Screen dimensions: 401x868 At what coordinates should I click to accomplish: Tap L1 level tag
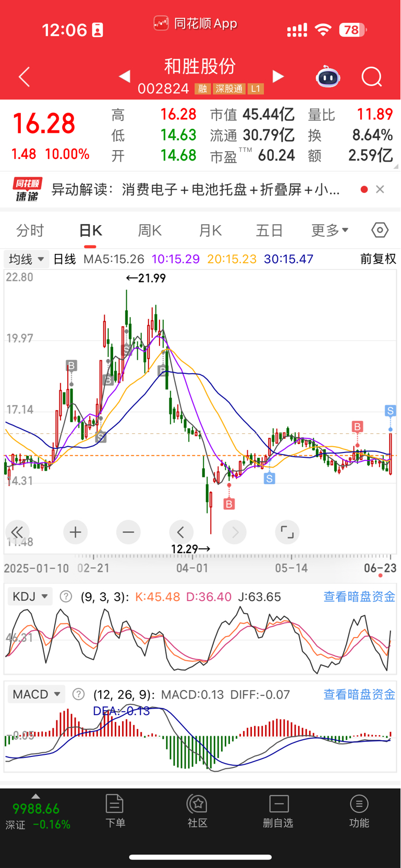pyautogui.click(x=256, y=89)
